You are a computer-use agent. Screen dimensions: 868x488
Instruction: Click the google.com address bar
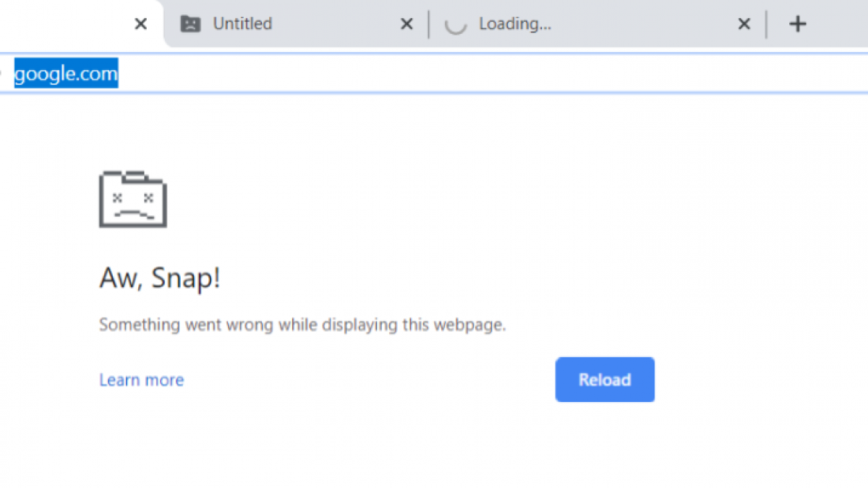pyautogui.click(x=434, y=73)
